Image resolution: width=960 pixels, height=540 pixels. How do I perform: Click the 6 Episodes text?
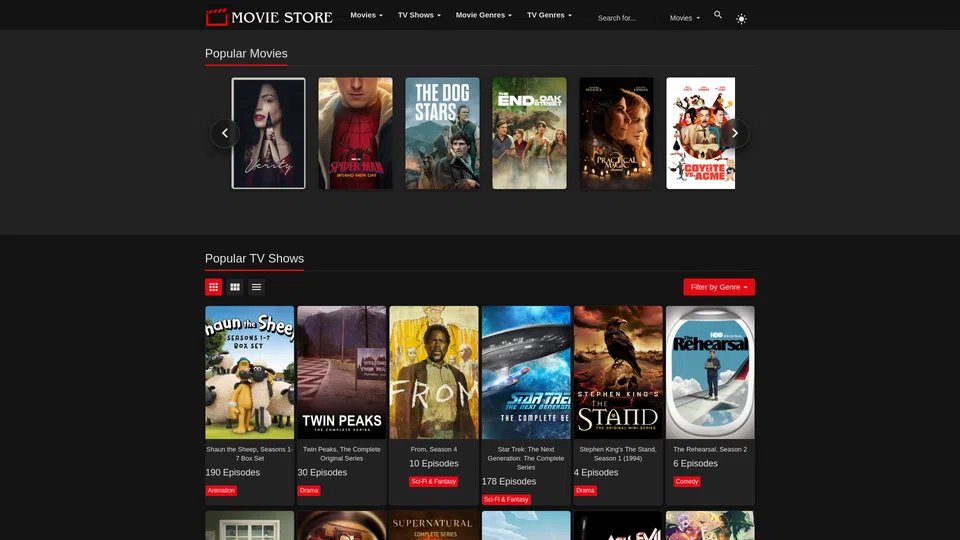point(696,464)
